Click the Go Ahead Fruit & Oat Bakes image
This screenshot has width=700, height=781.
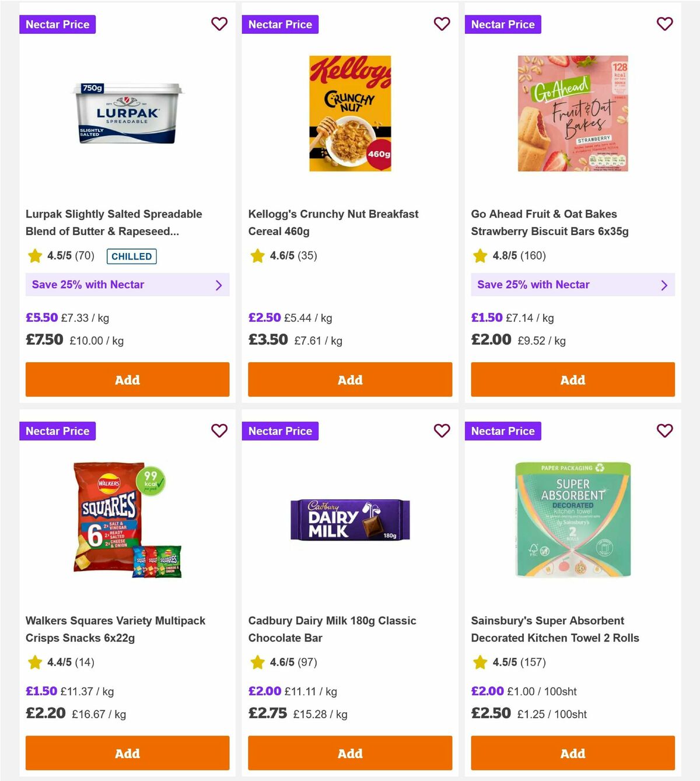click(573, 113)
